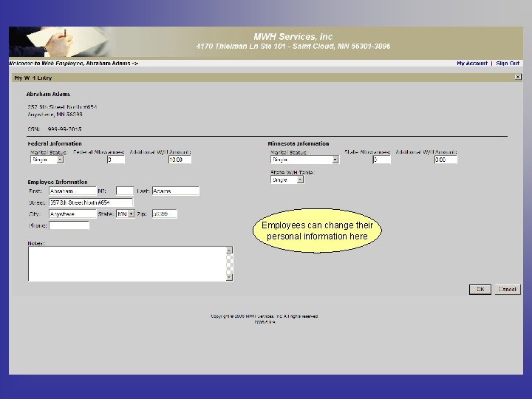Click the Abraham Adams name heading
The height and width of the screenshot is (399, 532).
coord(48,94)
